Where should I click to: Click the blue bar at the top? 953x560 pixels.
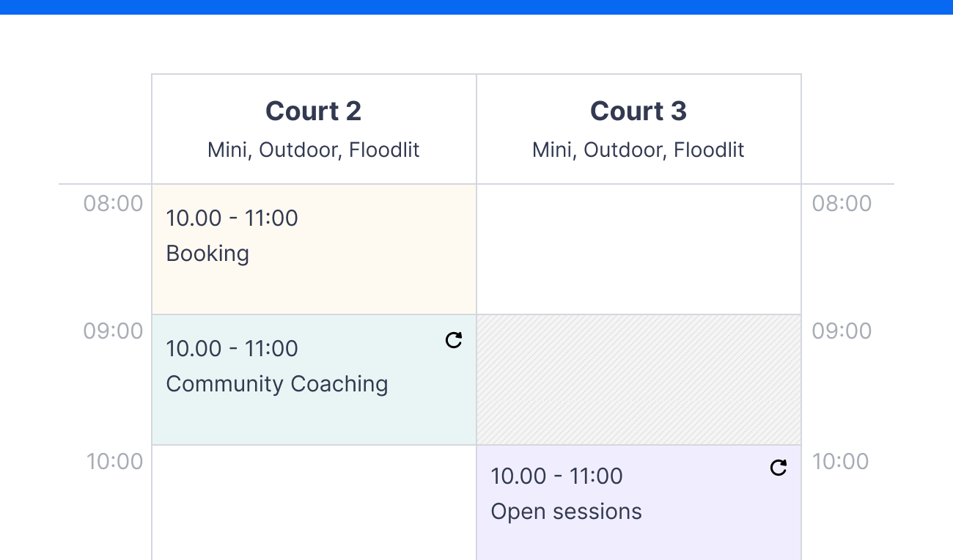tap(476, 8)
